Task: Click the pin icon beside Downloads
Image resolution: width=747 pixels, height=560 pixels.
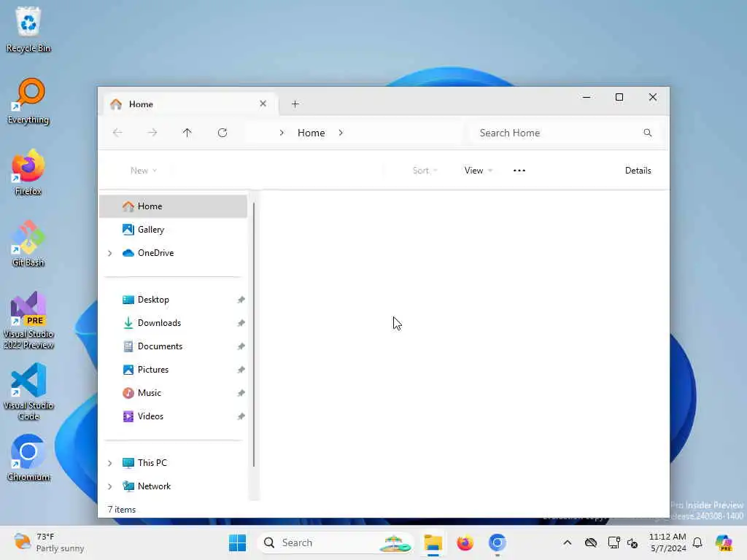Action: click(241, 323)
